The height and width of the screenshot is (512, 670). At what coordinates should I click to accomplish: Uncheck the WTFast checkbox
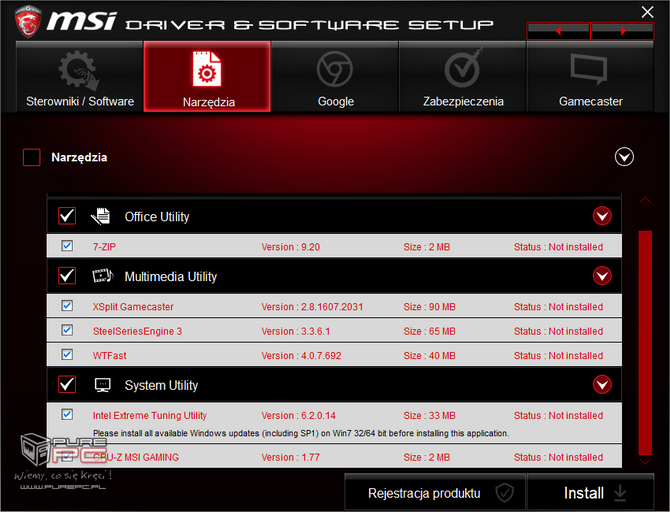point(67,354)
